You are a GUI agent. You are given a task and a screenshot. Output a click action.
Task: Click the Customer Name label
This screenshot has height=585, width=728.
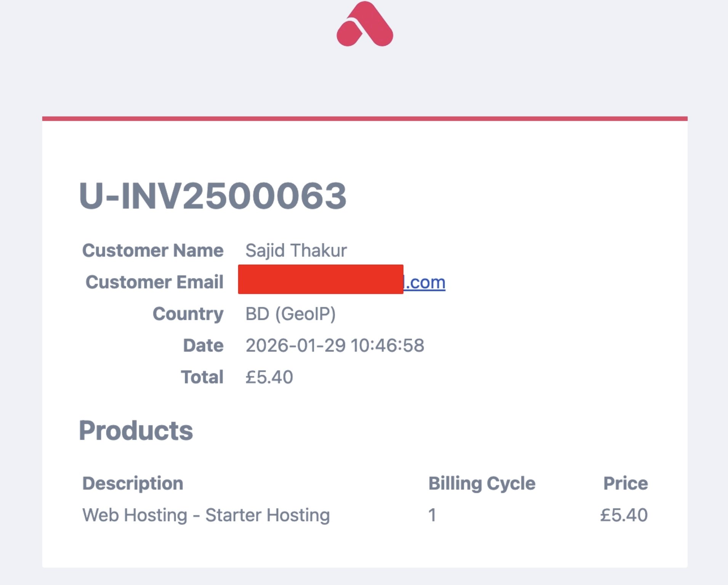[x=153, y=251]
